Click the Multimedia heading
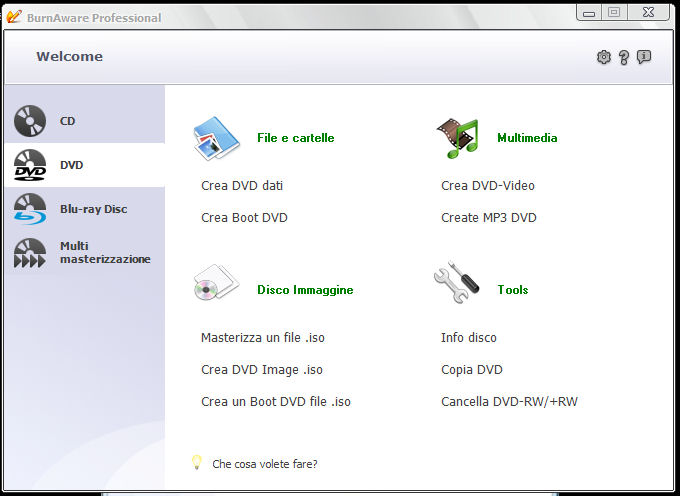680x496 pixels. (x=527, y=138)
